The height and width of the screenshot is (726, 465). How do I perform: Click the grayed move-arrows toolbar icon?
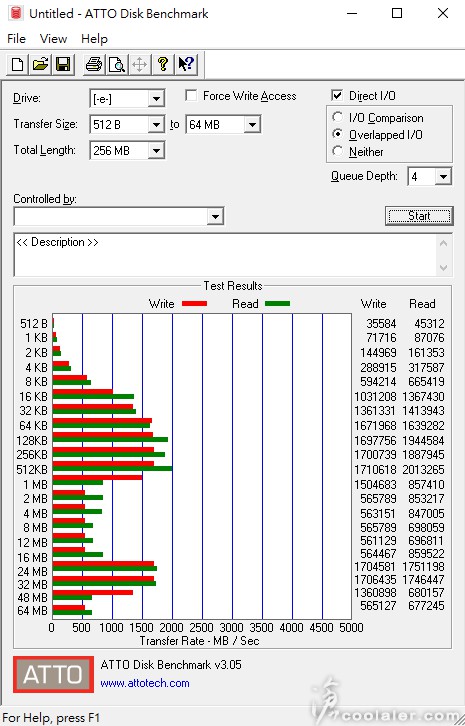(x=139, y=64)
